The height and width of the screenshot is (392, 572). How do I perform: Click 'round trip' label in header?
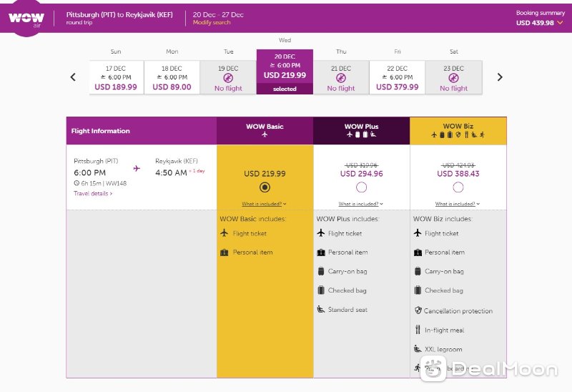(x=79, y=22)
